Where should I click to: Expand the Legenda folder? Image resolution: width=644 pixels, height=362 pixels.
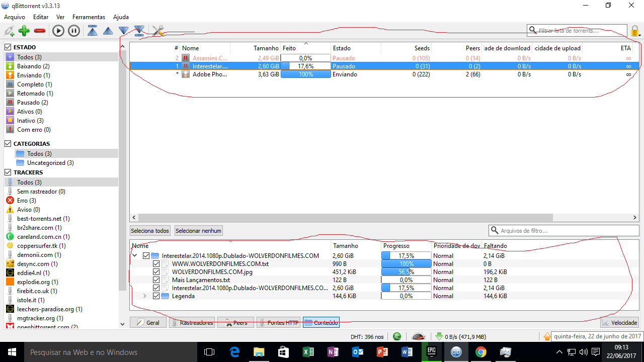145,296
